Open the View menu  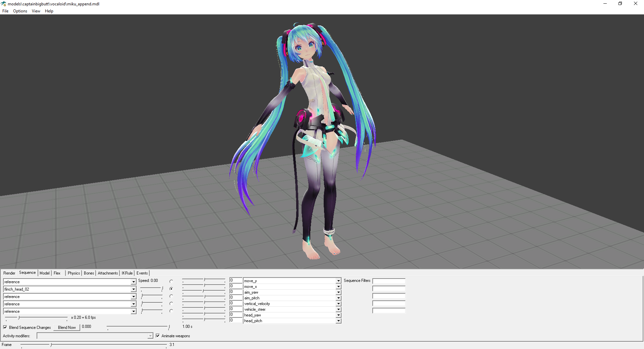click(36, 11)
